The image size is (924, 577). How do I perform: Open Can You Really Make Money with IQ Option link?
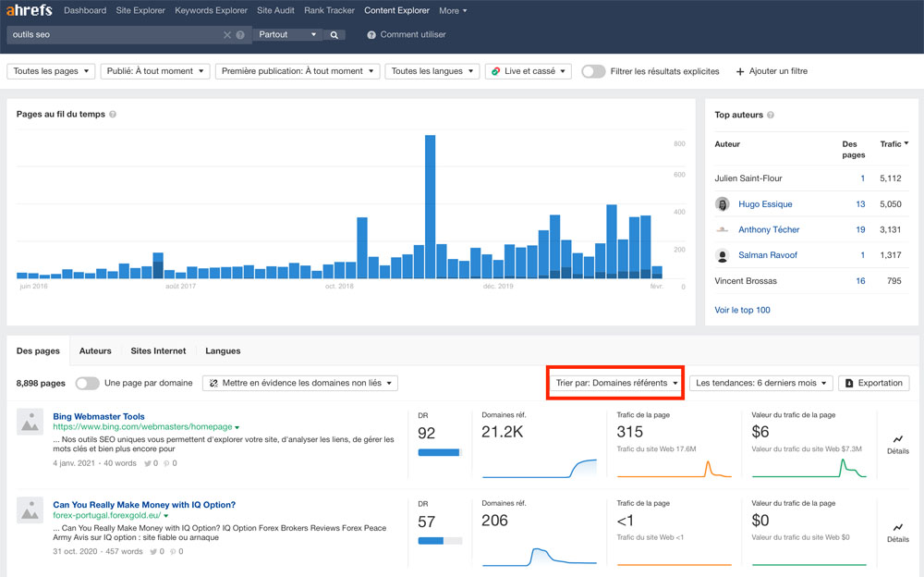(x=144, y=505)
